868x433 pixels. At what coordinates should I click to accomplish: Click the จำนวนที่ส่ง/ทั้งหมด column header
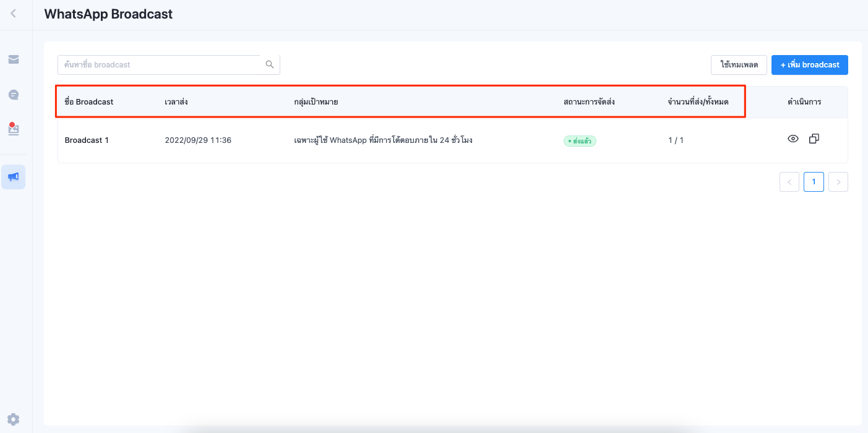click(698, 101)
